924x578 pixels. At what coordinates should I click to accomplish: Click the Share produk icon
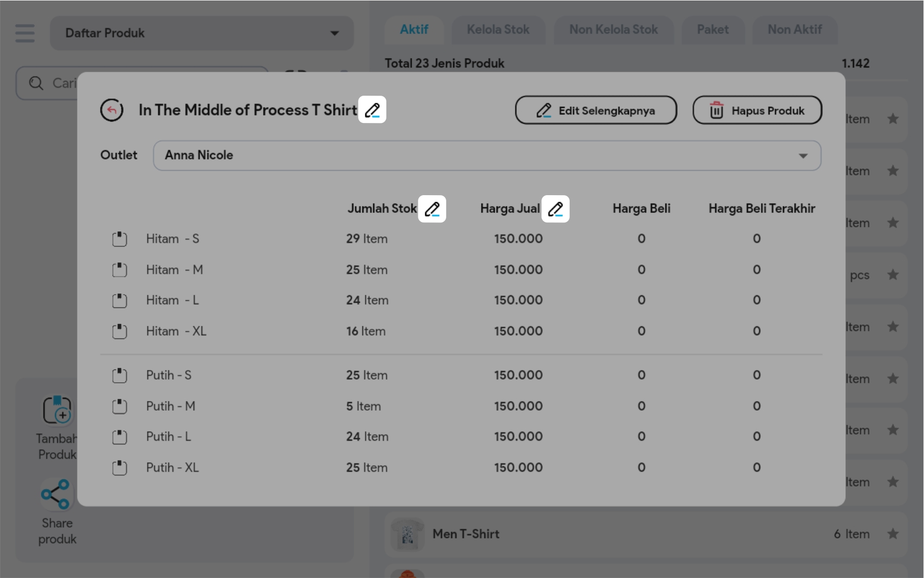coord(56,494)
